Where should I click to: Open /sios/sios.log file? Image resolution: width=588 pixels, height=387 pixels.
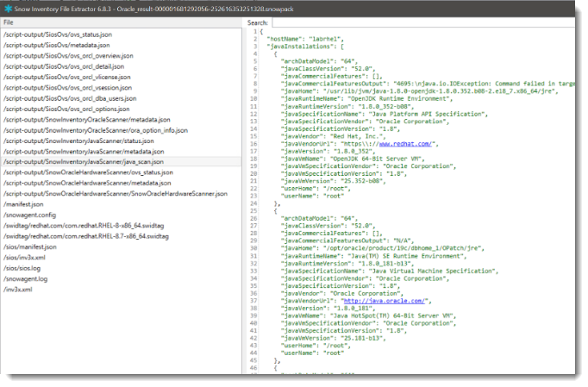pyautogui.click(x=22, y=269)
